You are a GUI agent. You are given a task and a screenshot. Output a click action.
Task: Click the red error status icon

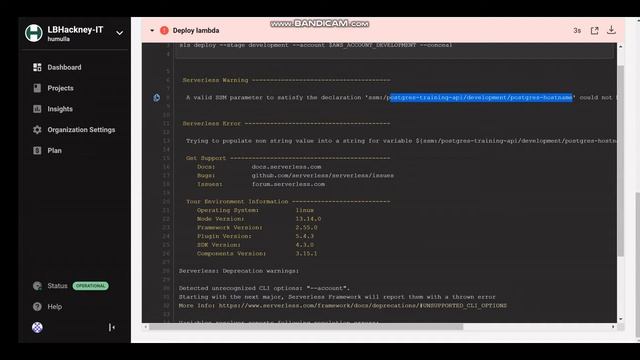click(x=164, y=31)
